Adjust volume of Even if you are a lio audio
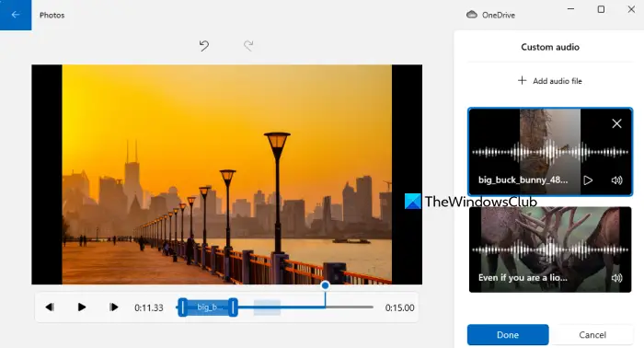This screenshot has width=644, height=348. (x=617, y=278)
